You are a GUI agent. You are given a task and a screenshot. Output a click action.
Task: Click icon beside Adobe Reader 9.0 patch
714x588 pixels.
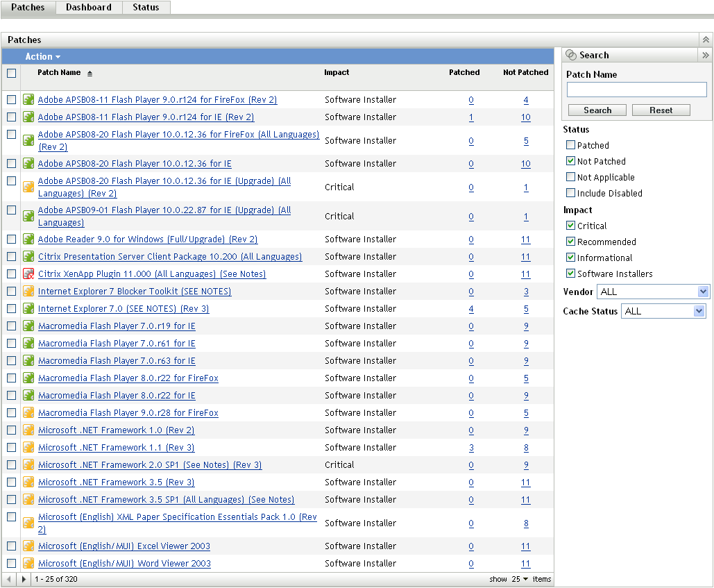(28, 239)
